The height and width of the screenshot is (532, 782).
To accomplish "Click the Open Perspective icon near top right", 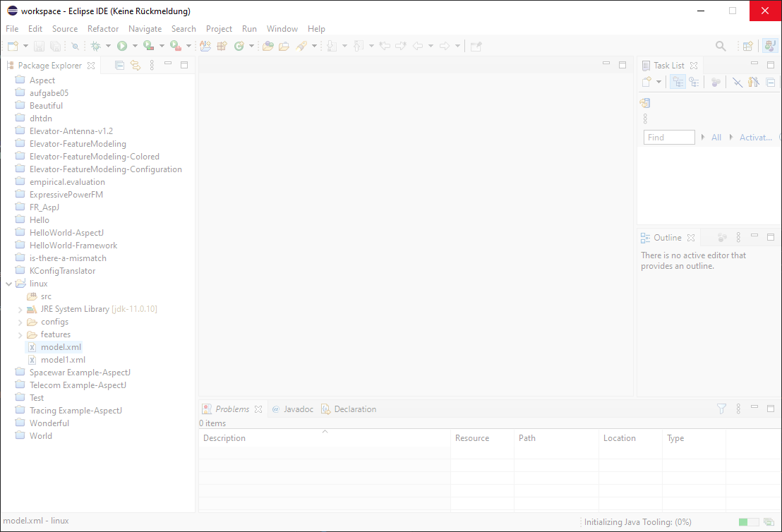I will click(x=747, y=46).
